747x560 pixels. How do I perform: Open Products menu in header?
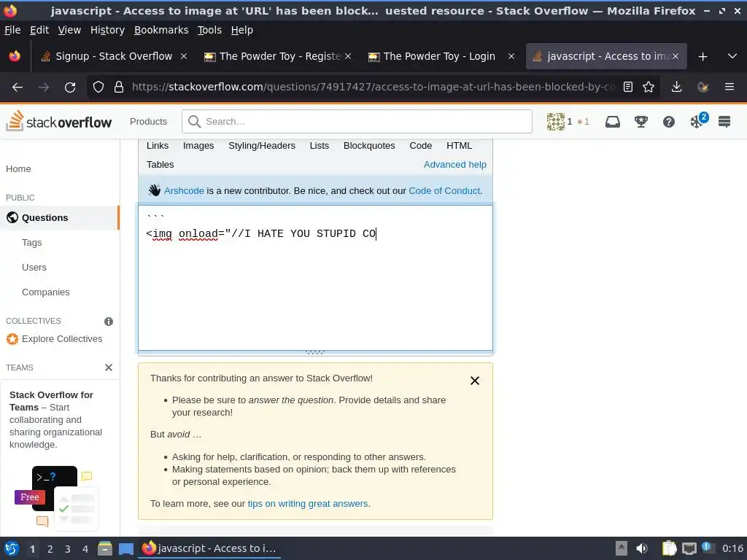[x=148, y=122]
